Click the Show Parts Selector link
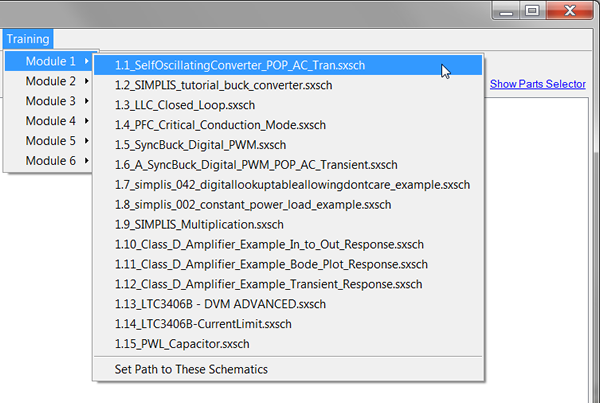600x403 pixels. coord(538,84)
